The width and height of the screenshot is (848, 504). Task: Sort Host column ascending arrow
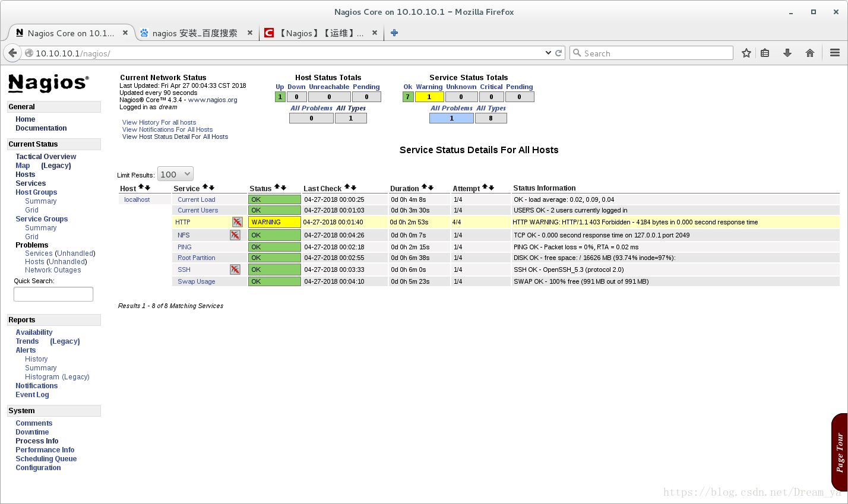coord(141,188)
